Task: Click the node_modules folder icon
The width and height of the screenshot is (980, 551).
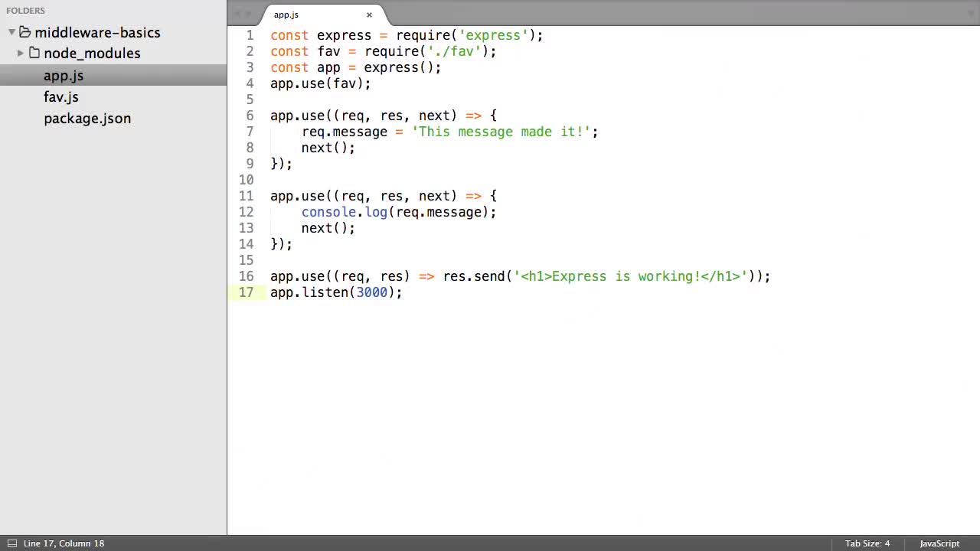Action: (x=34, y=53)
